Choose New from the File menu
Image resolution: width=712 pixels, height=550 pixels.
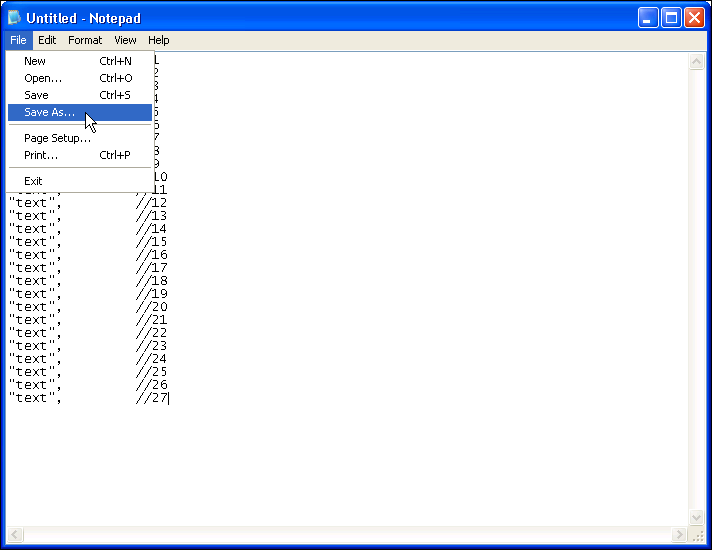tap(35, 61)
